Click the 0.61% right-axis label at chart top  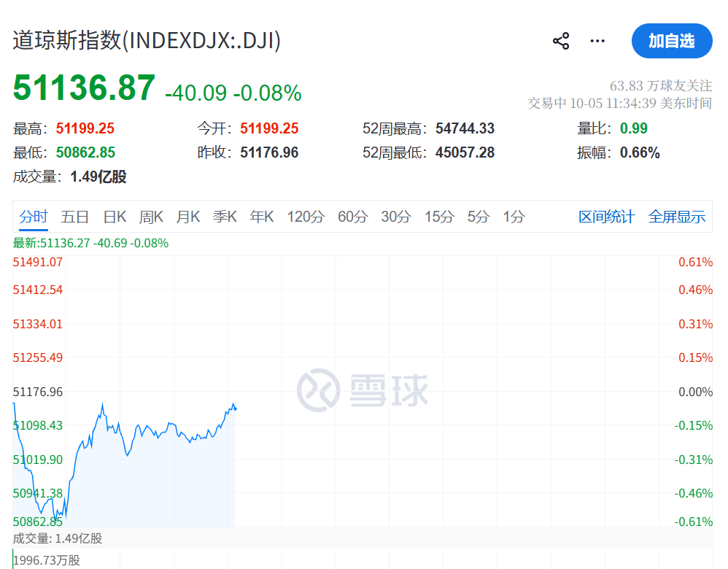(x=695, y=263)
